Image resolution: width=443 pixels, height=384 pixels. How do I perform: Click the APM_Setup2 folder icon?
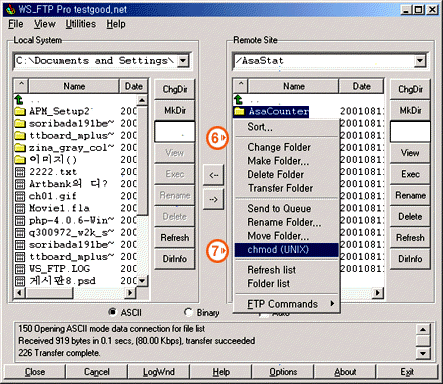20,111
